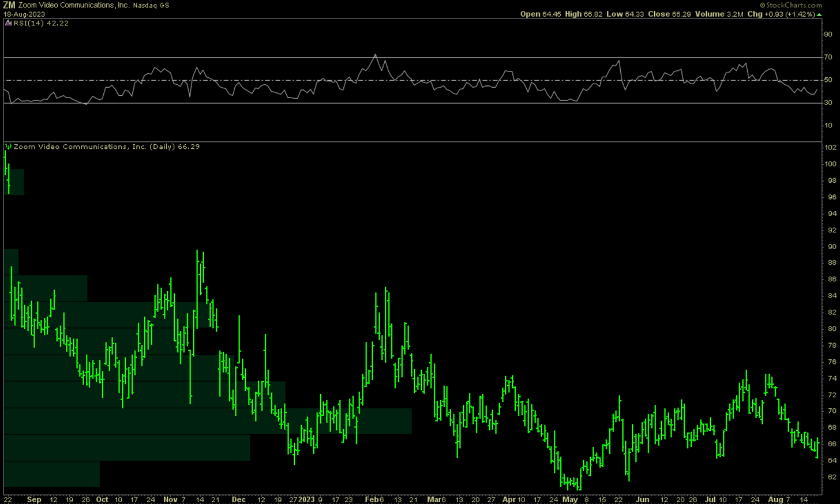
Task: Click the Oct label on date axis
Action: tap(102, 499)
